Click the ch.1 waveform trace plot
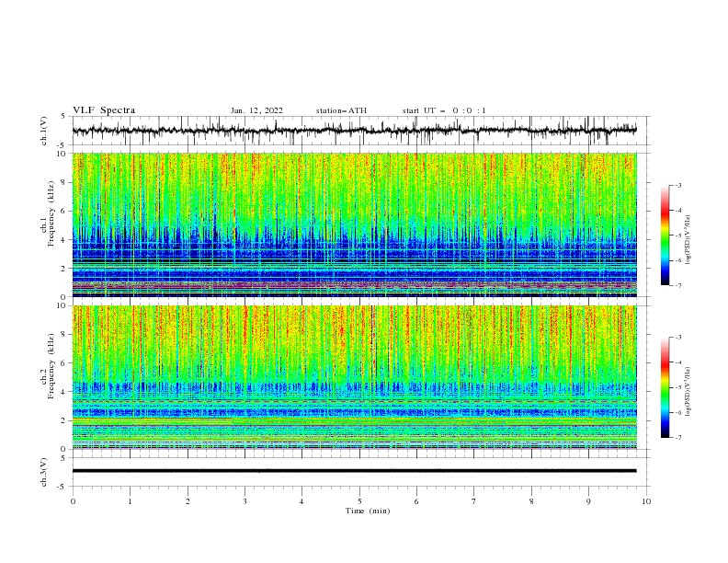 coord(354,131)
